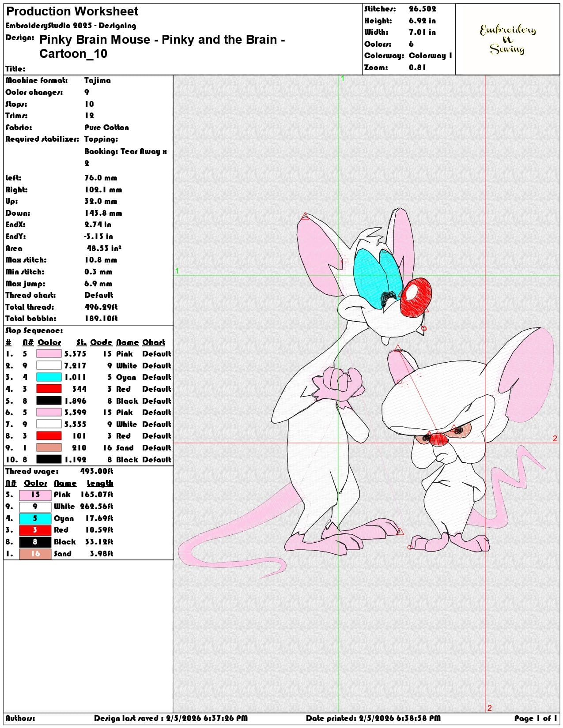The image size is (563, 728).
Task: Click the Thread usage total '493.00ft'
Action: (x=97, y=471)
